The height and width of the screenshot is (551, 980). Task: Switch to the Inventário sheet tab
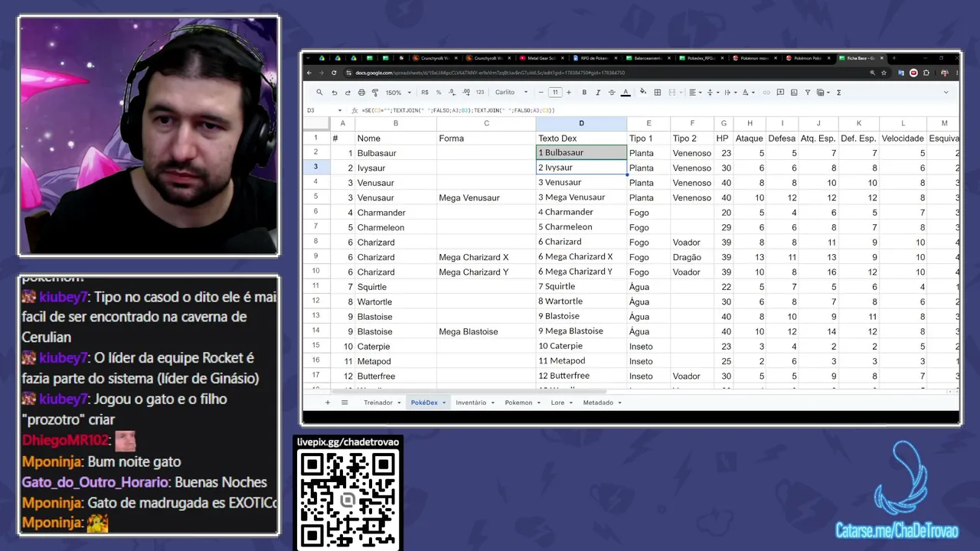[471, 403]
